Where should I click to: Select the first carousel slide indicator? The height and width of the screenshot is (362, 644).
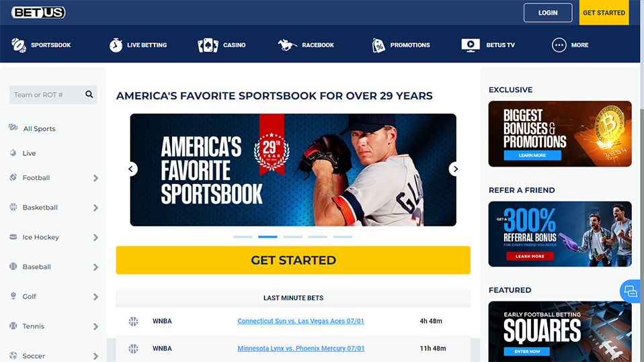(243, 237)
